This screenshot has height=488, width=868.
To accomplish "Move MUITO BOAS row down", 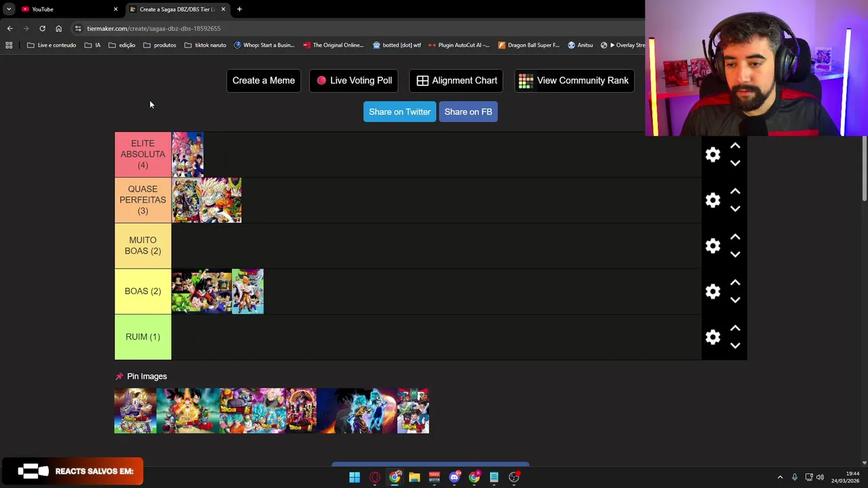I will 735,254.
